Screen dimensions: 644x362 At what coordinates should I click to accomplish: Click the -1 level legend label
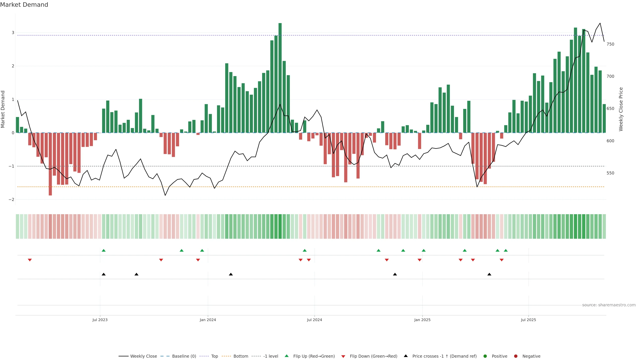(271, 356)
